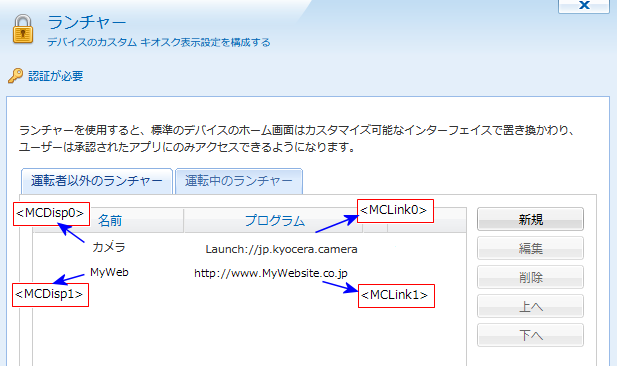Click the padlock launcher icon

pyautogui.click(x=23, y=29)
